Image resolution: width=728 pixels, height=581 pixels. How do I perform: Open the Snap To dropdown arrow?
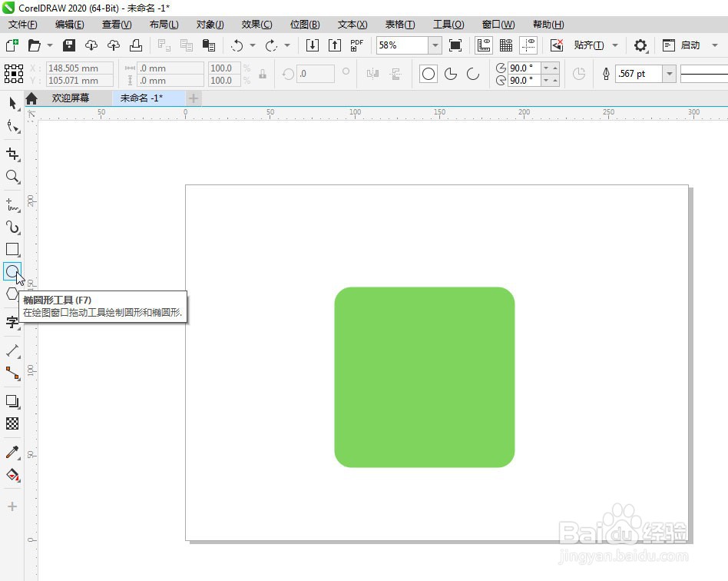click(x=615, y=45)
